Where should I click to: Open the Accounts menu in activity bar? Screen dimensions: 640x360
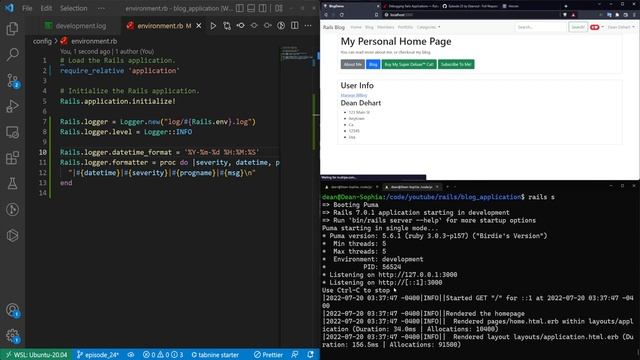click(12, 310)
